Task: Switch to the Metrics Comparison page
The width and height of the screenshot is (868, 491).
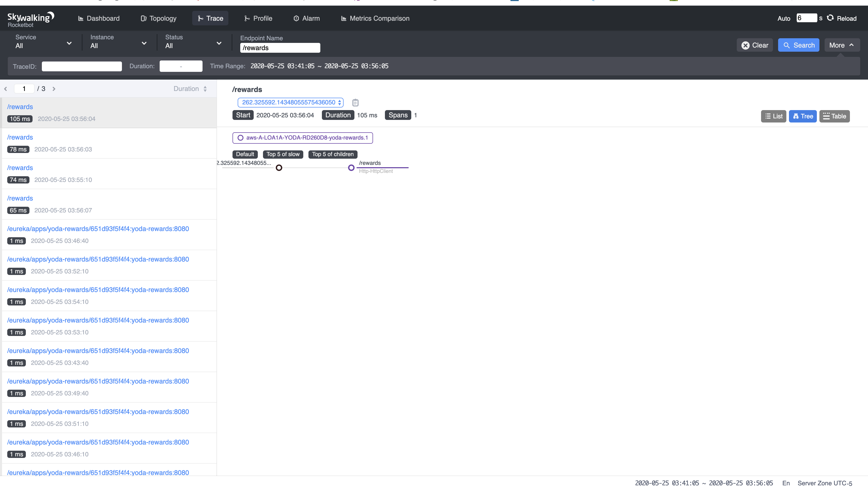Action: coord(375,18)
